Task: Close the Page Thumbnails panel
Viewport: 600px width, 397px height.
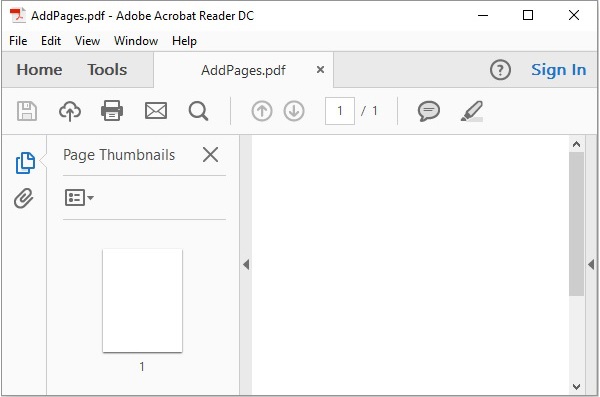Action: (x=210, y=155)
